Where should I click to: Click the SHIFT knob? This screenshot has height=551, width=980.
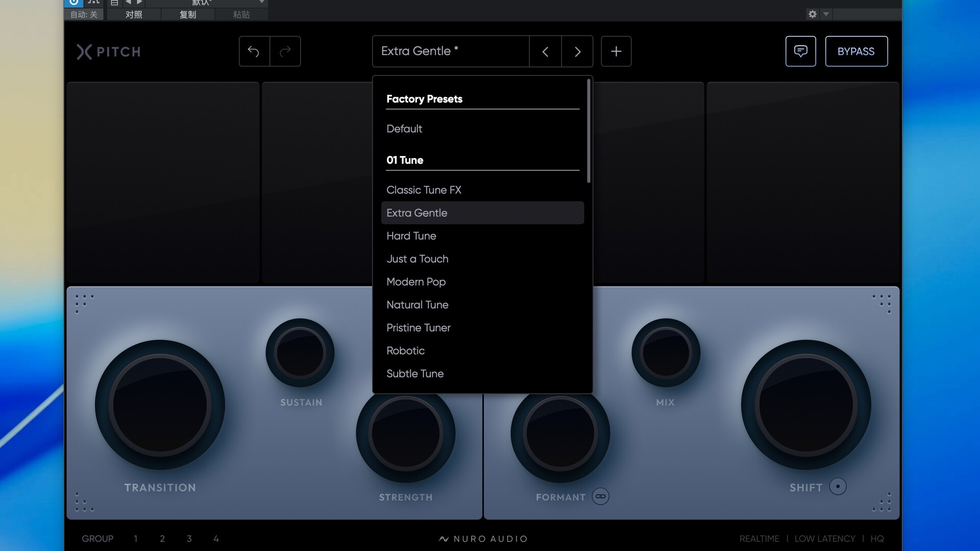click(806, 405)
